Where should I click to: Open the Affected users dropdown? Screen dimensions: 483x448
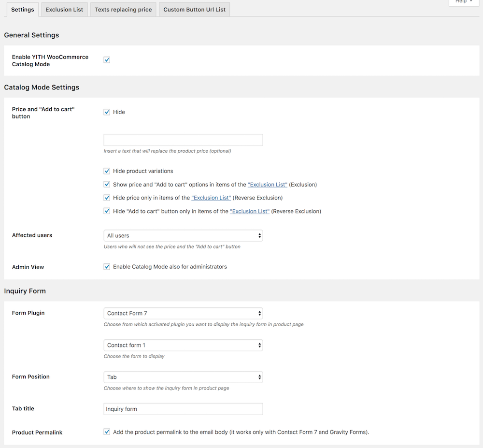[183, 235]
